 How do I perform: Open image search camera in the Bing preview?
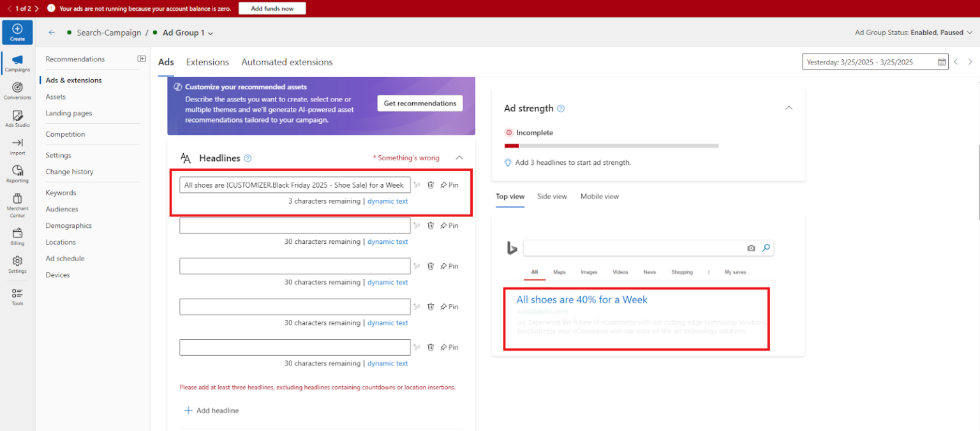click(750, 248)
